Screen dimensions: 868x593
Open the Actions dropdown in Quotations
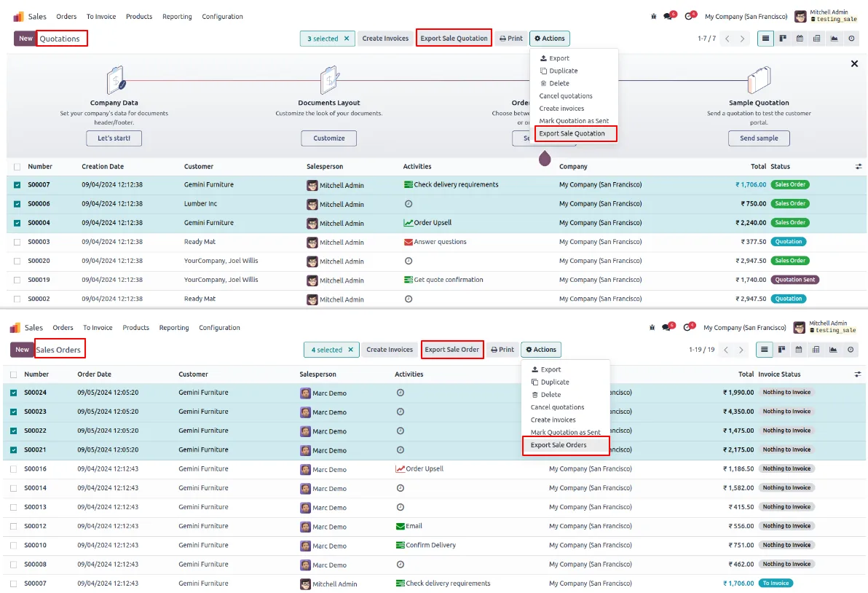[x=550, y=38]
